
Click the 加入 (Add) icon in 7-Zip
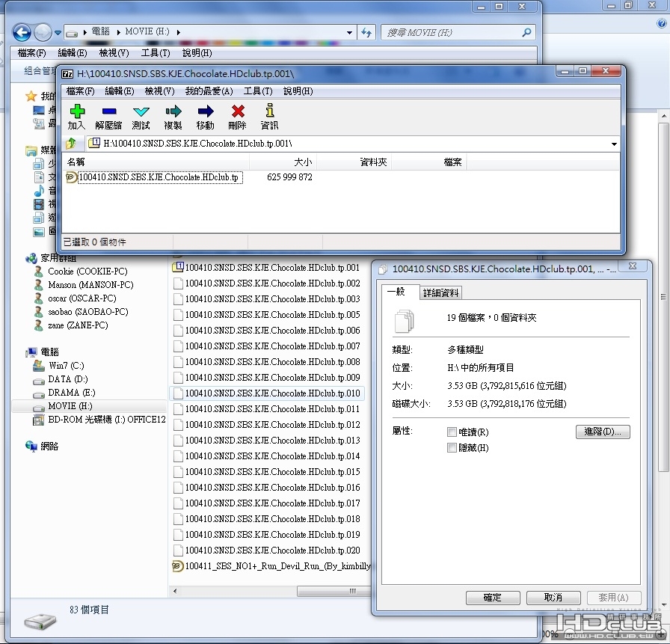click(x=77, y=111)
